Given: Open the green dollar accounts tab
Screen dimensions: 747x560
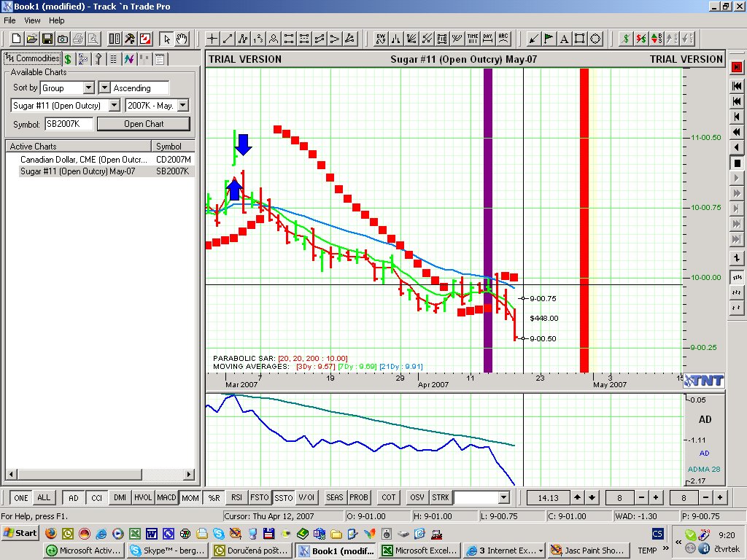Looking at the screenshot, I should pos(68,59).
